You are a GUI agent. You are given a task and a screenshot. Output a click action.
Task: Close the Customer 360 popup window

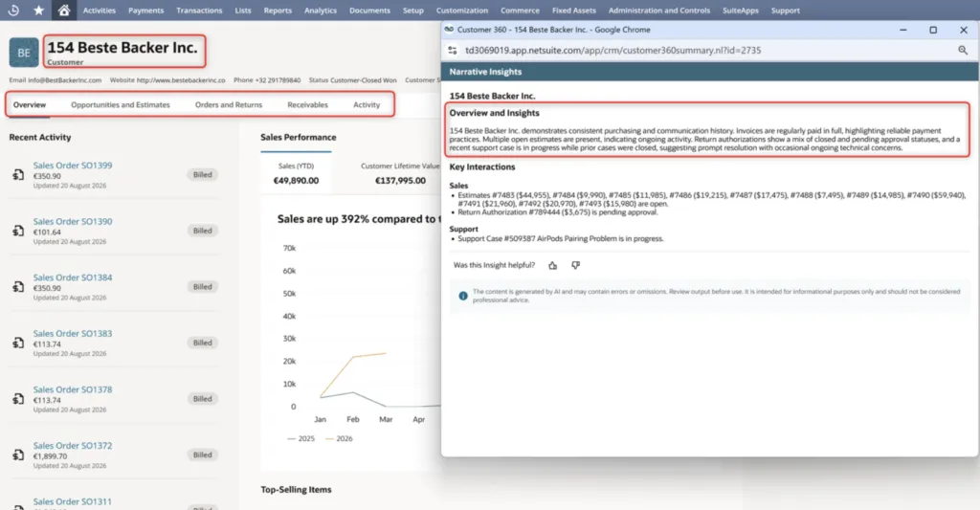(x=963, y=30)
